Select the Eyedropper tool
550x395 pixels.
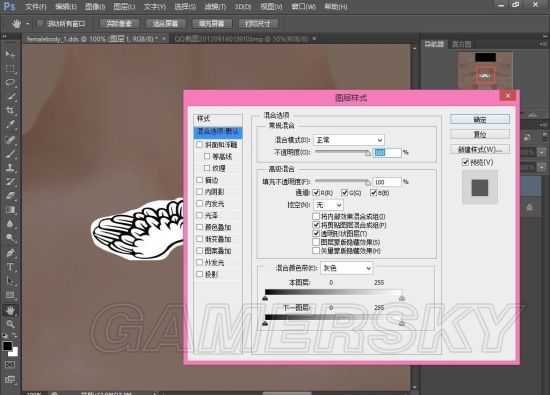(x=10, y=125)
